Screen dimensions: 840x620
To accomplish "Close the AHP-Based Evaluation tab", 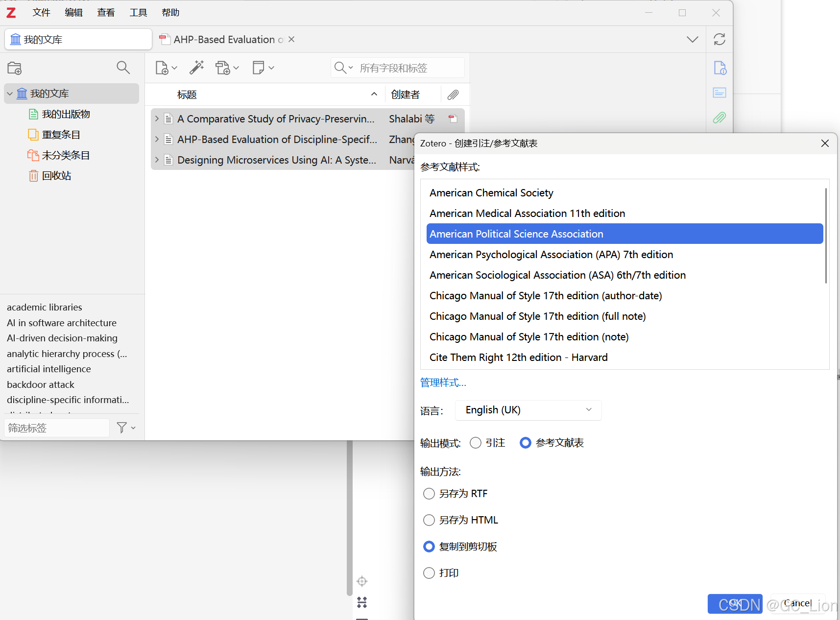I will (291, 39).
